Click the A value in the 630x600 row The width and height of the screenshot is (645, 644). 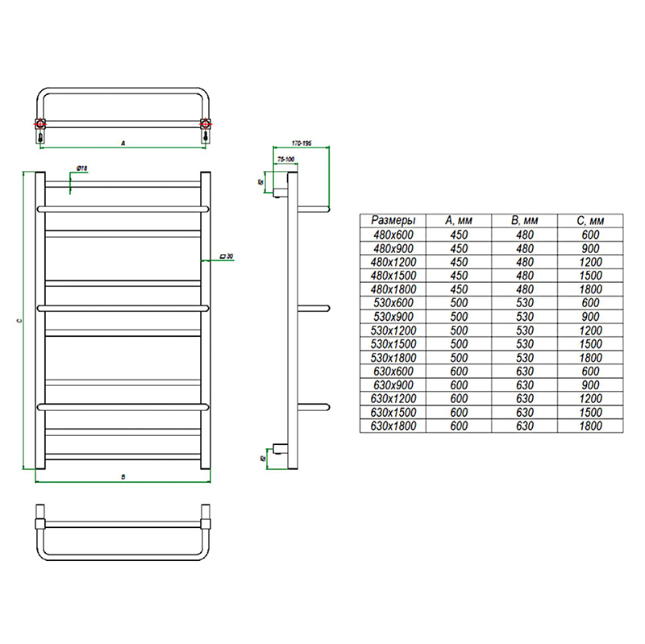pyautogui.click(x=458, y=371)
